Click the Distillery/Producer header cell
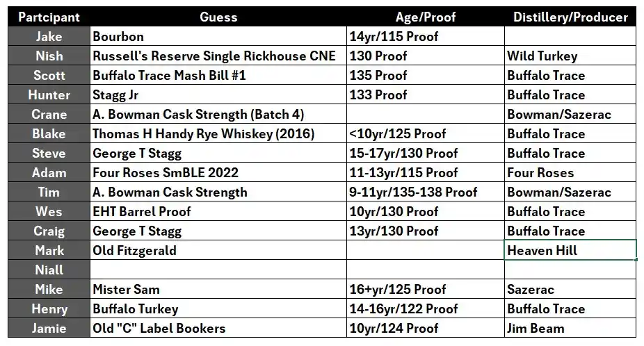 (x=570, y=17)
